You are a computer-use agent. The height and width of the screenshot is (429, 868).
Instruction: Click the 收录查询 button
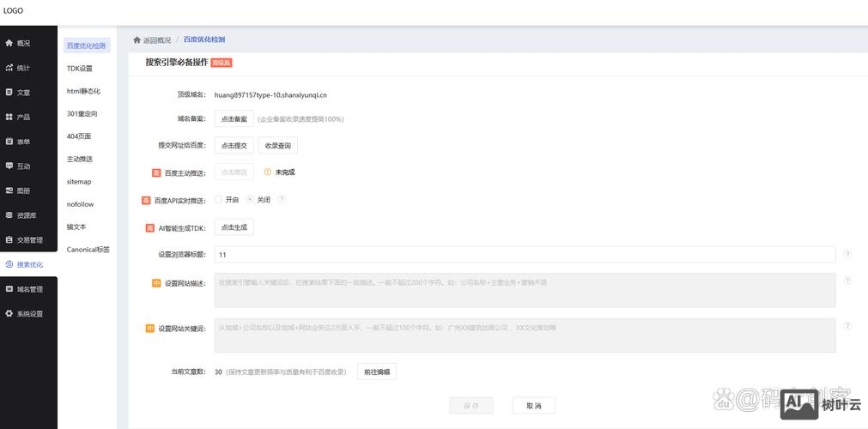[278, 146]
